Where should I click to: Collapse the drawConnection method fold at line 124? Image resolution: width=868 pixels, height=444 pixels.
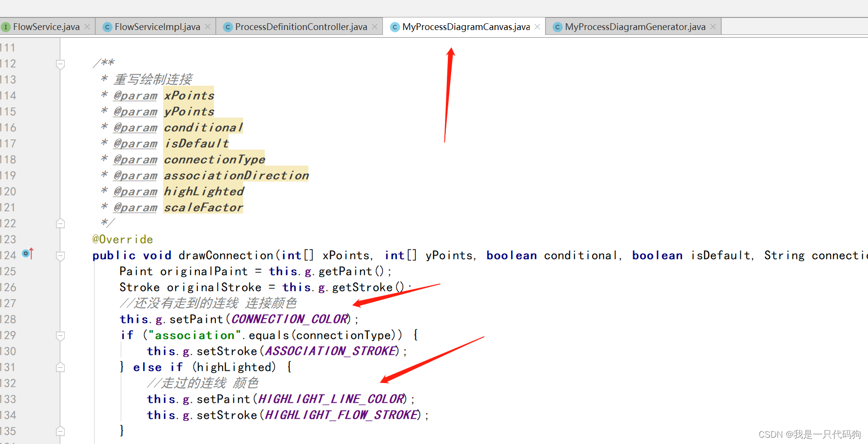(60, 255)
